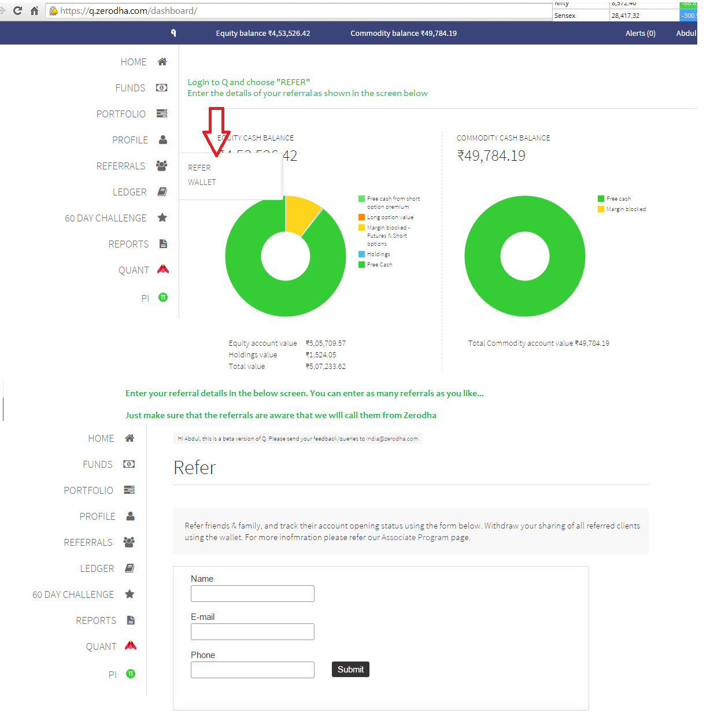Click the large ₹49,784.19 commodity cash balance amount
The height and width of the screenshot is (728, 710).
[x=491, y=156]
